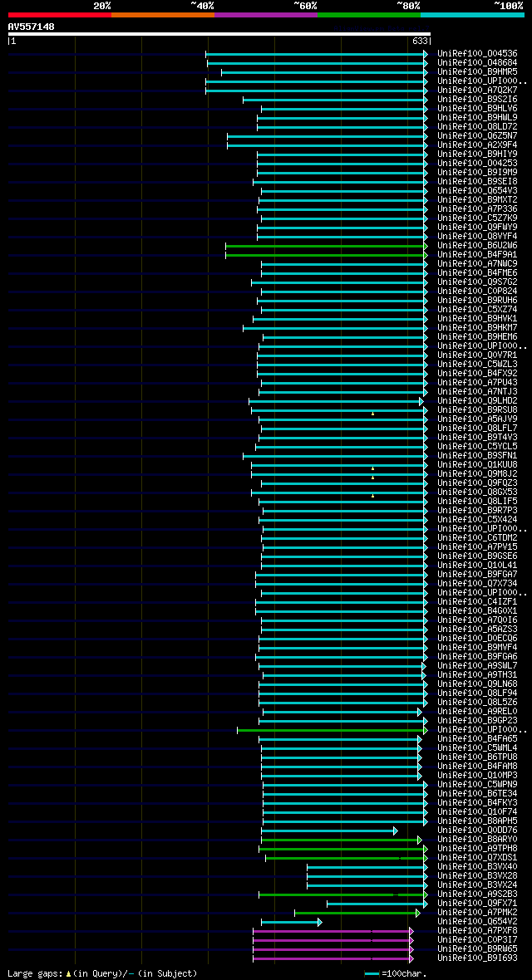Click the green alignment bar for UniRef100_A9TPH8

(x=343, y=849)
